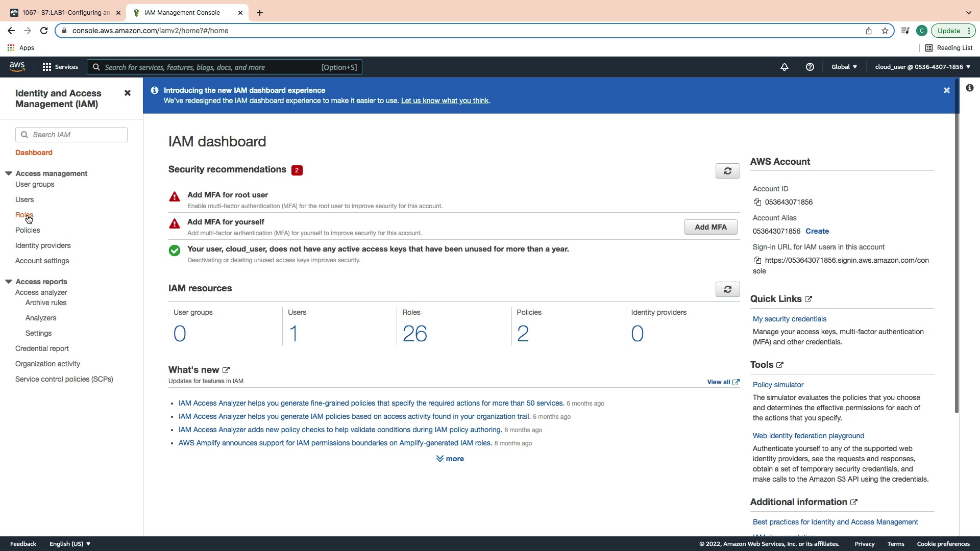This screenshot has width=980, height=551.
Task: Refresh the Security recommendations section
Action: 727,171
